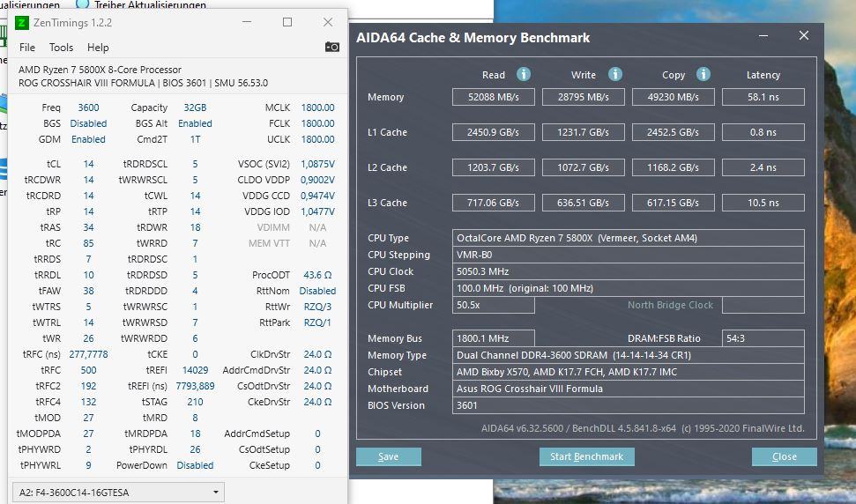Screen dimensions: 856x504
Task: Click the Save button in AIDA64
Action: click(389, 456)
